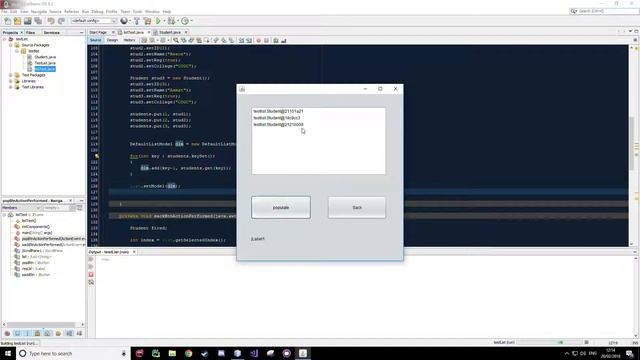Click the Undo toolbar icon
640x360 pixels.
51,21
